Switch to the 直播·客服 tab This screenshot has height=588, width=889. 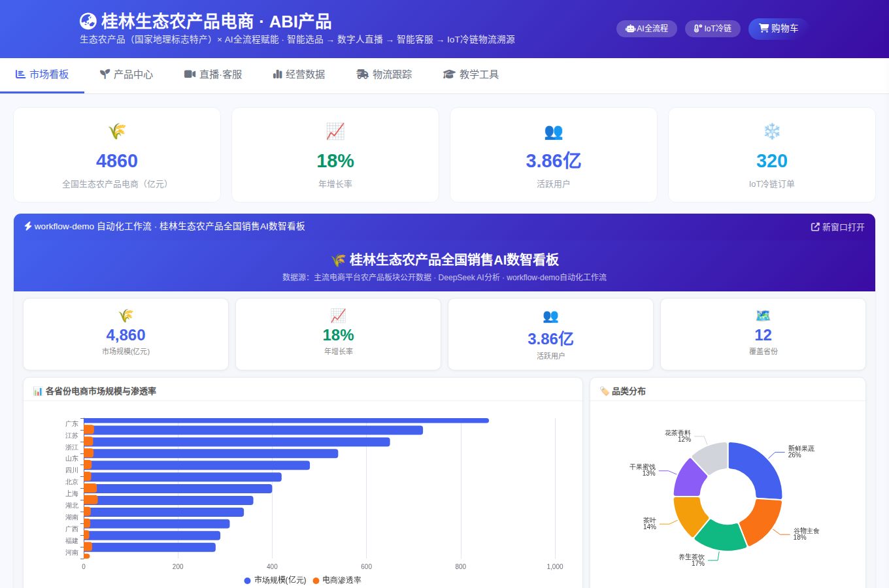pos(213,74)
